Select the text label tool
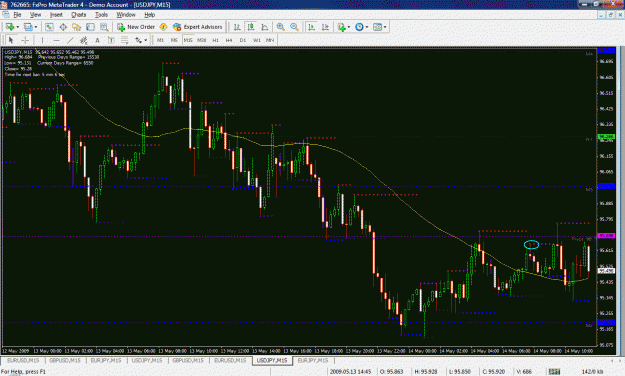Screen dimensions: 625x376 111,40
